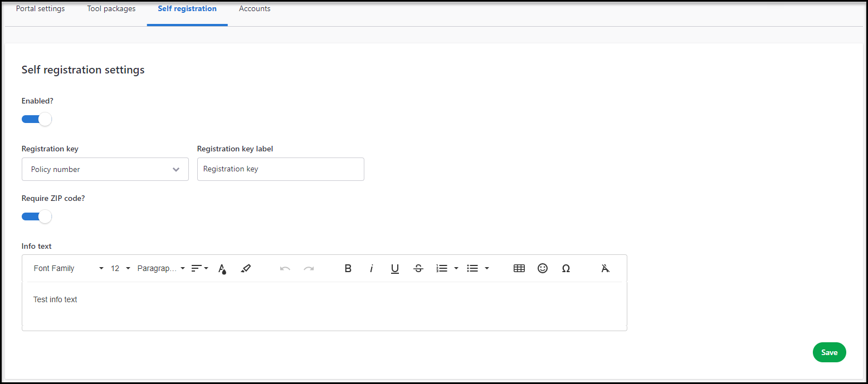
Task: Switch to the Tool packages tab
Action: pyautogui.click(x=111, y=9)
